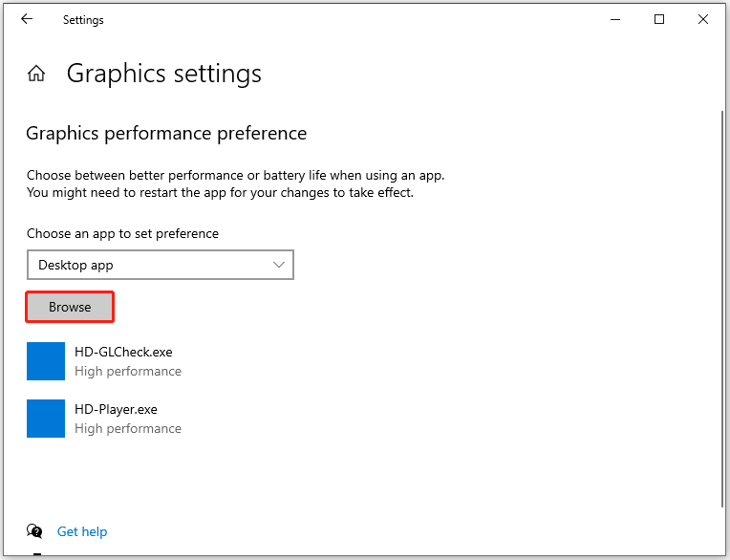
Task: Click High performance under HD-GLCheck.exe
Action: click(x=128, y=372)
